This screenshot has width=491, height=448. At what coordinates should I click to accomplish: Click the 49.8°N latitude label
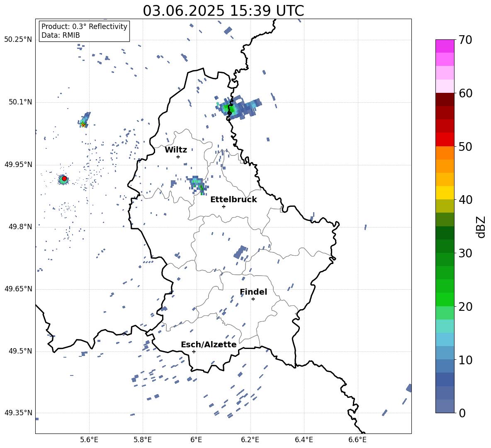tap(20, 227)
